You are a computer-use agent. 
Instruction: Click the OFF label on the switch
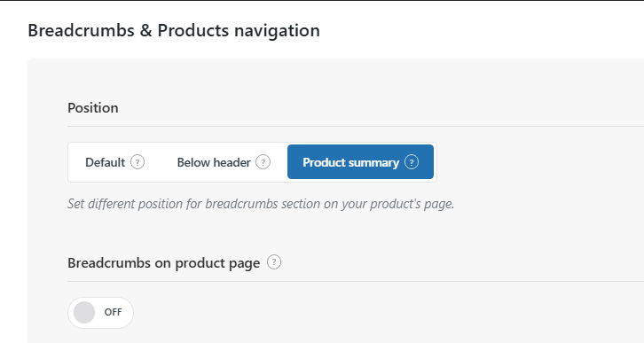tap(113, 312)
